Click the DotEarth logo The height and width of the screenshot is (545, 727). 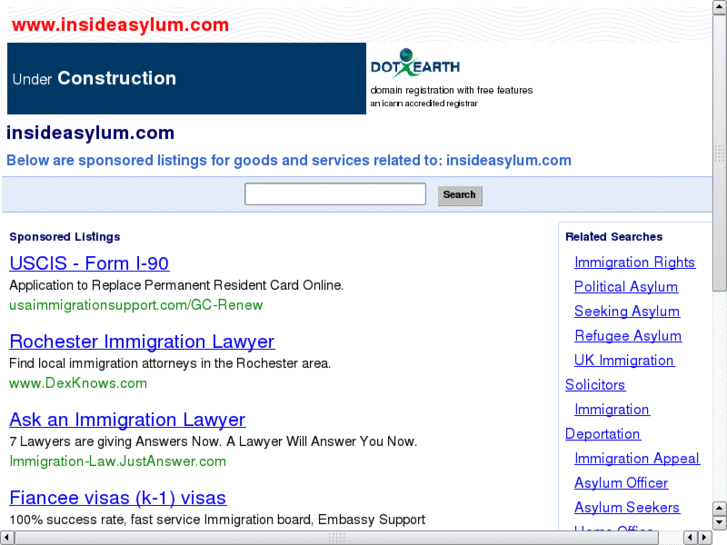(x=415, y=63)
